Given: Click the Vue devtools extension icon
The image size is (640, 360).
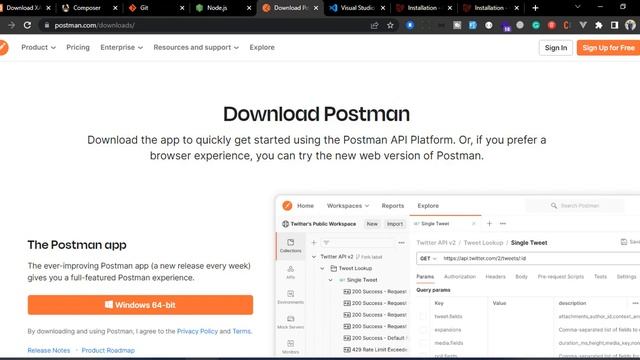Looking at the screenshot, I should (x=583, y=25).
